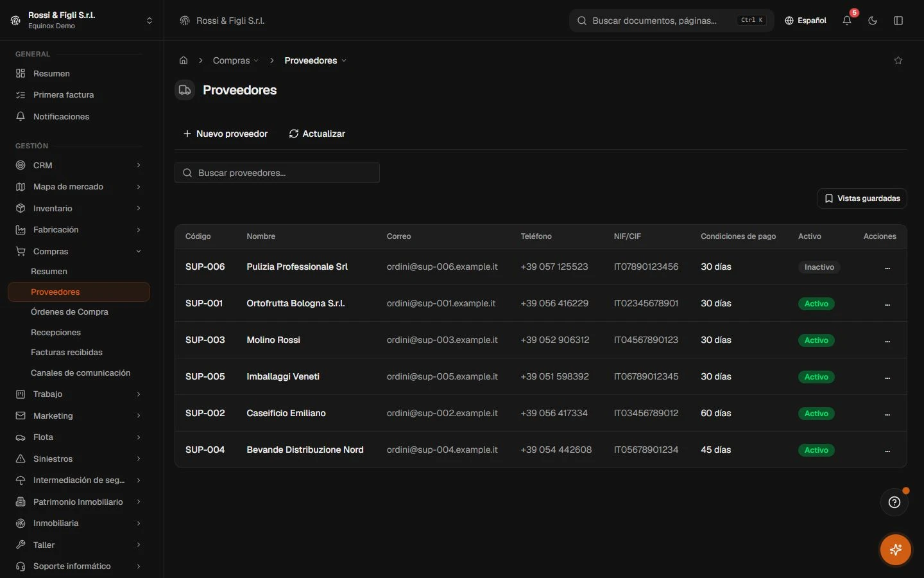Collapse the Compras sidebar section
Viewport: 924px width, 578px height.
tap(78, 251)
